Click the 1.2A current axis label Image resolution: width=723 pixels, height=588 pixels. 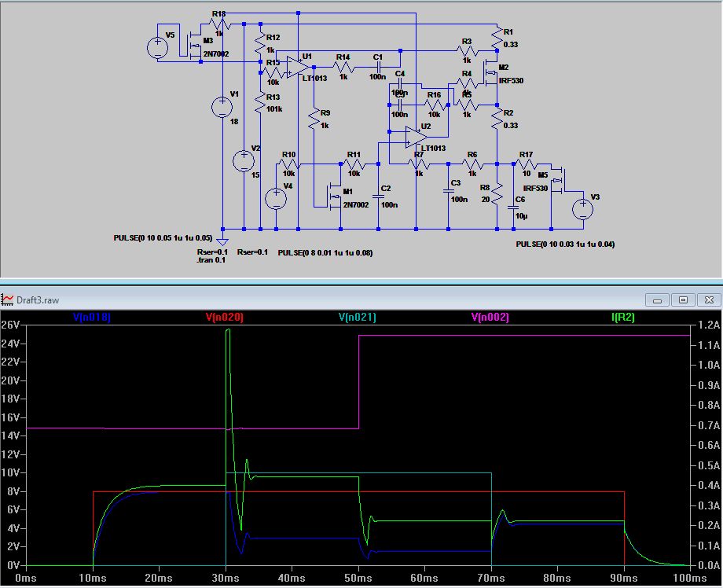[x=709, y=325]
